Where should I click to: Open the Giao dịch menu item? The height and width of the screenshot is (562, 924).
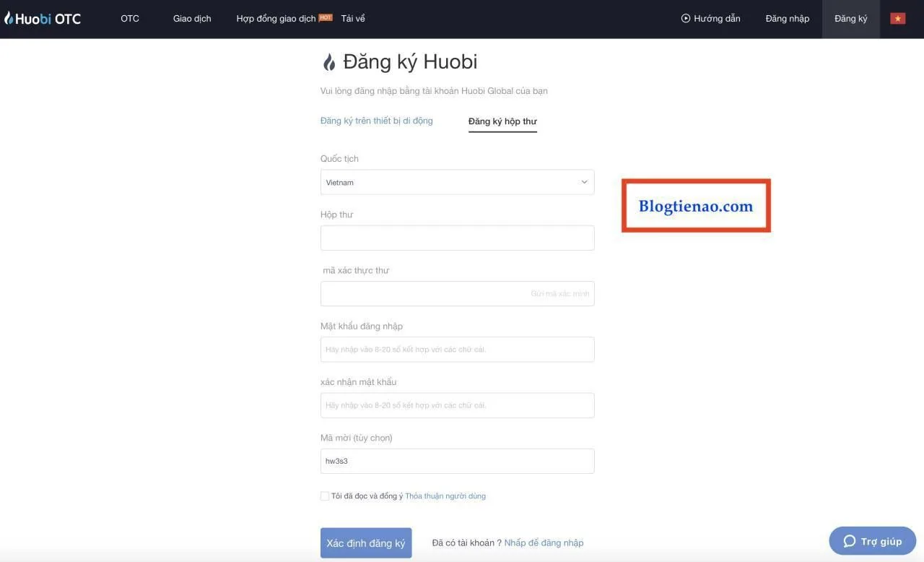(191, 18)
